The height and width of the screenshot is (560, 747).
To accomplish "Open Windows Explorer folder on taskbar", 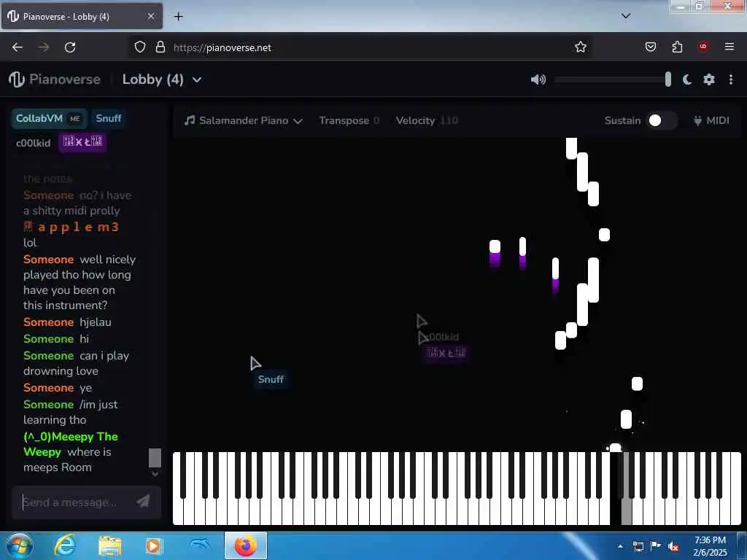I will 110,546.
